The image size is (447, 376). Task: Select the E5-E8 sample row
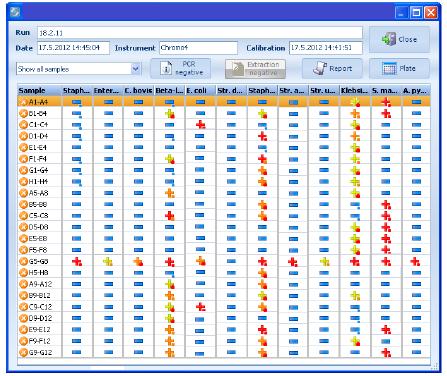[x=224, y=238]
